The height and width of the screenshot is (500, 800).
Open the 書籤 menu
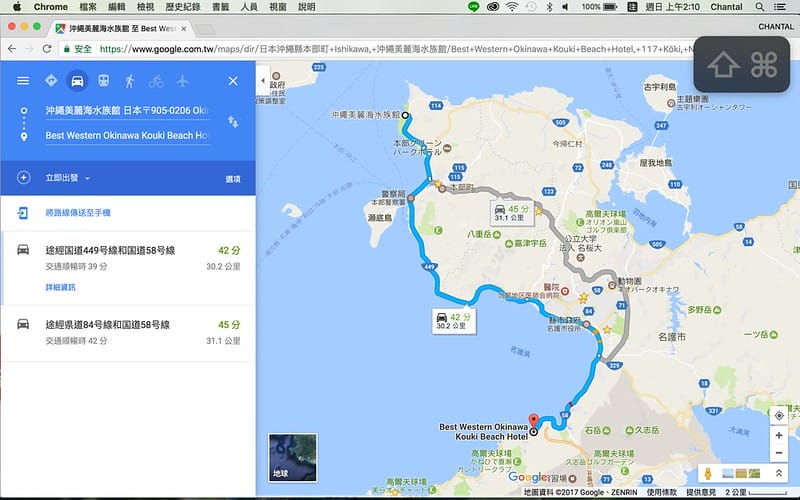[x=220, y=7]
